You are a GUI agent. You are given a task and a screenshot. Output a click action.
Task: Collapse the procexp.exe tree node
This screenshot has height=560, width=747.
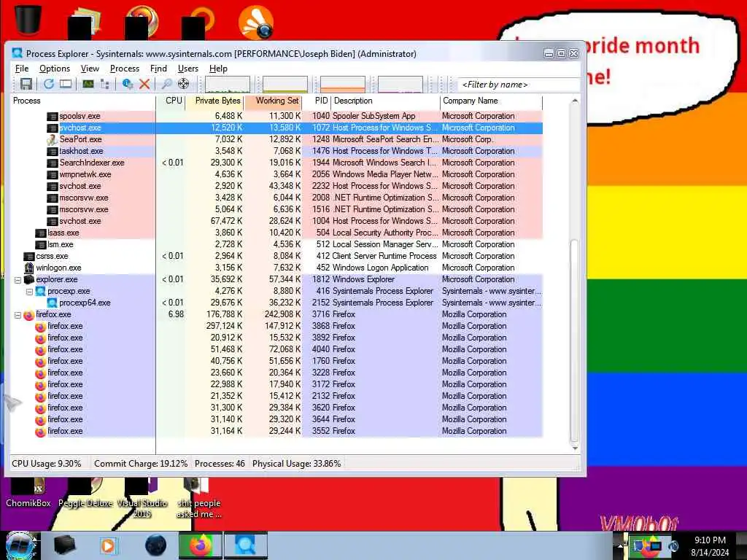(29, 292)
